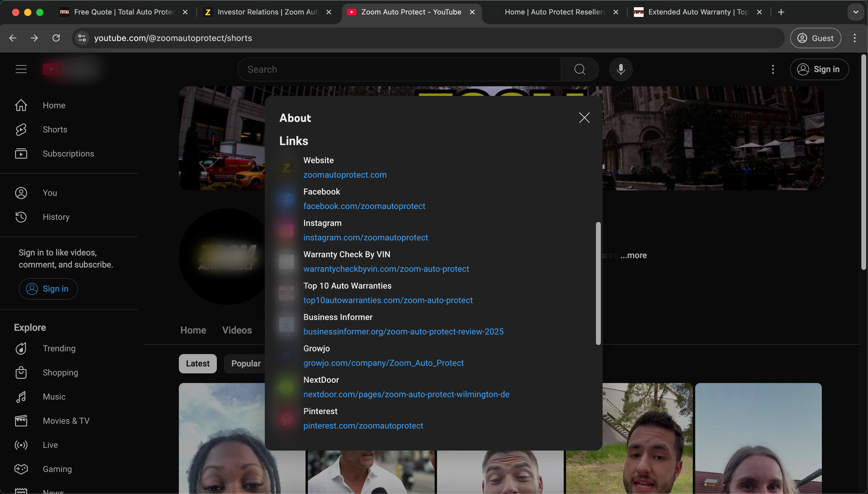Screen dimensions: 868x494
Task: Click the address bar URL
Action: click(173, 38)
